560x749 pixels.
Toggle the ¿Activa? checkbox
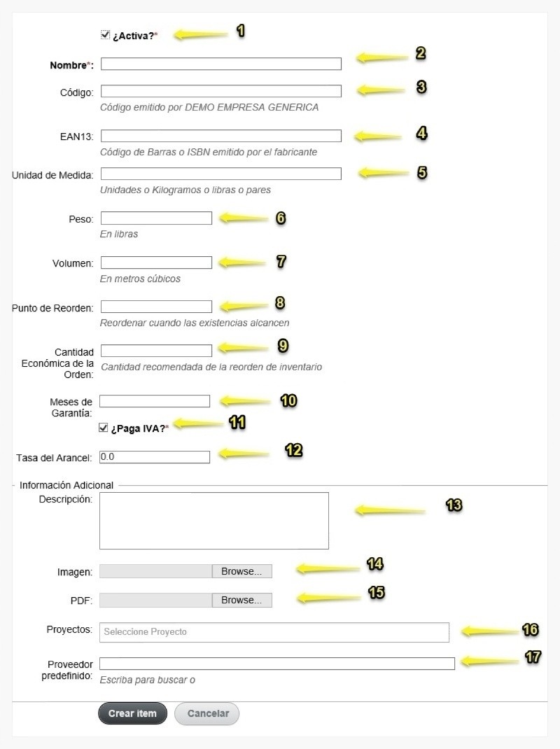105,35
